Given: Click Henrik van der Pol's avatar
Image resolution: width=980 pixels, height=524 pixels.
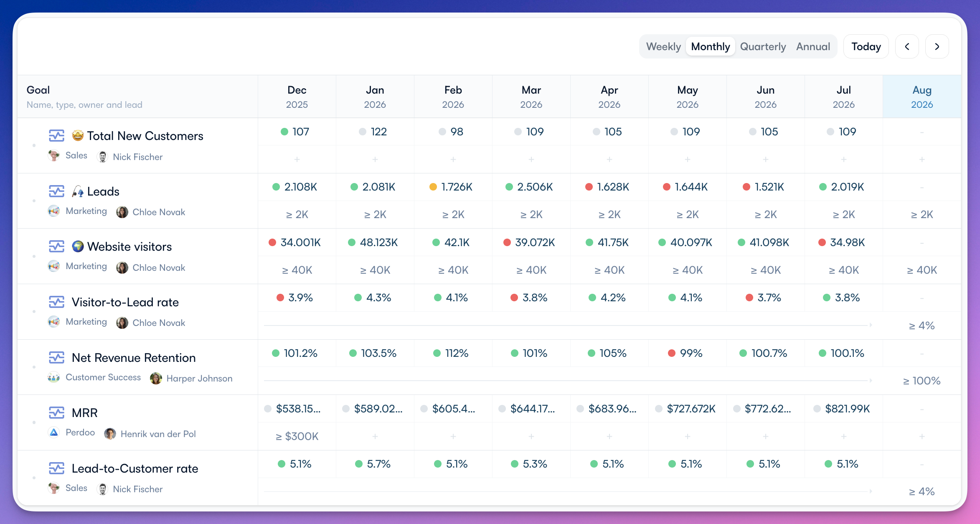Looking at the screenshot, I should [x=110, y=434].
